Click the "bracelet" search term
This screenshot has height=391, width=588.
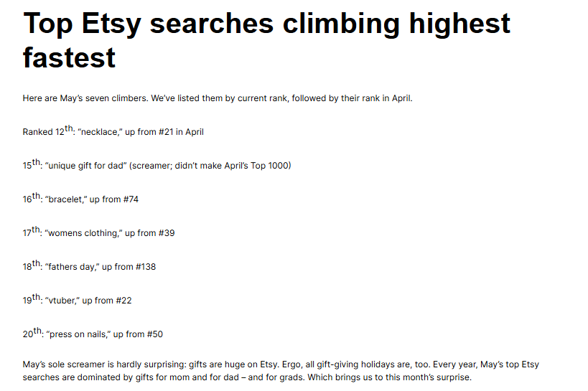[66, 199]
